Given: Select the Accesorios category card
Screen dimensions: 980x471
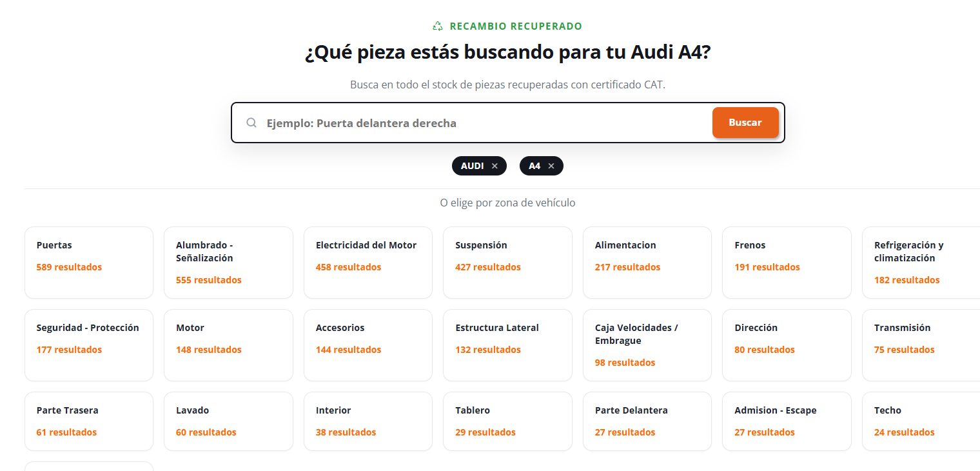Looking at the screenshot, I should [x=368, y=345].
